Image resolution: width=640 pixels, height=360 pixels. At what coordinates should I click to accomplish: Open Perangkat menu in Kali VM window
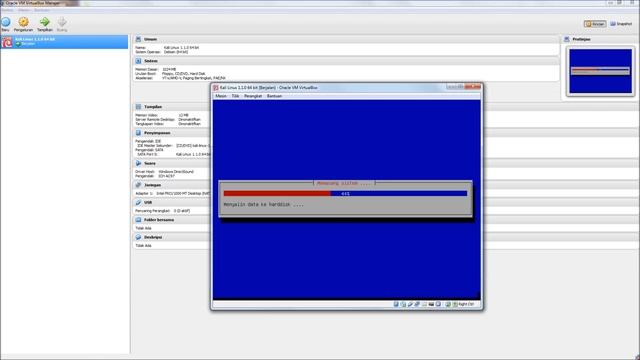[x=253, y=96]
